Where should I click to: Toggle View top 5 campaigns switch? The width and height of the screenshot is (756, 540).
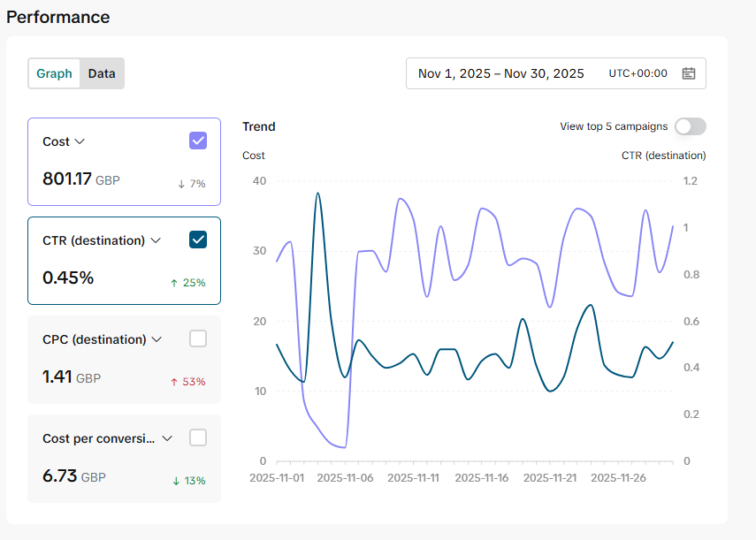coord(690,126)
